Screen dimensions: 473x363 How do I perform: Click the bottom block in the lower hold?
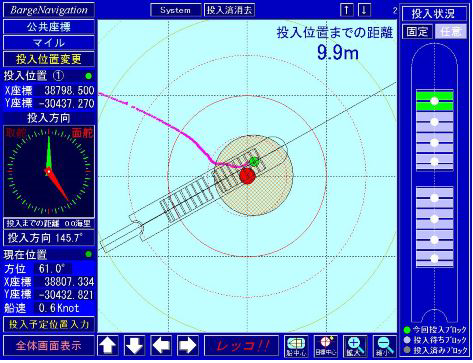coord(435,259)
